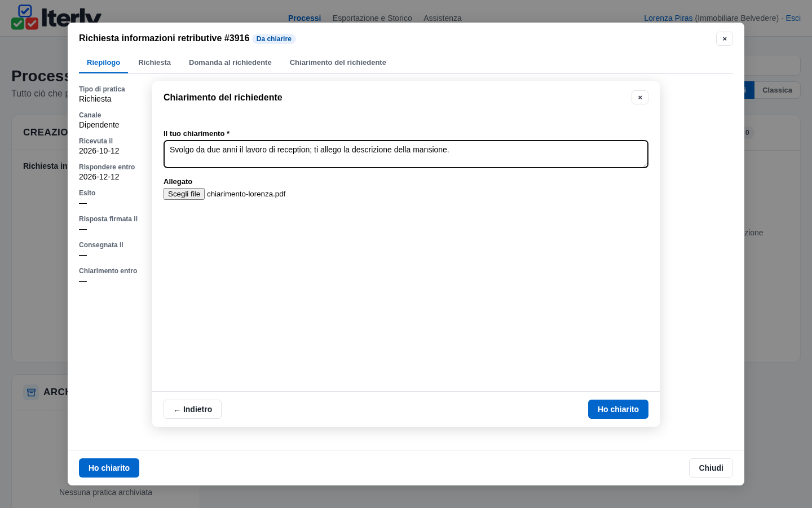Screen dimensions: 812x508
Task: Go back with the Indietro button
Action: pyautogui.click(x=192, y=409)
